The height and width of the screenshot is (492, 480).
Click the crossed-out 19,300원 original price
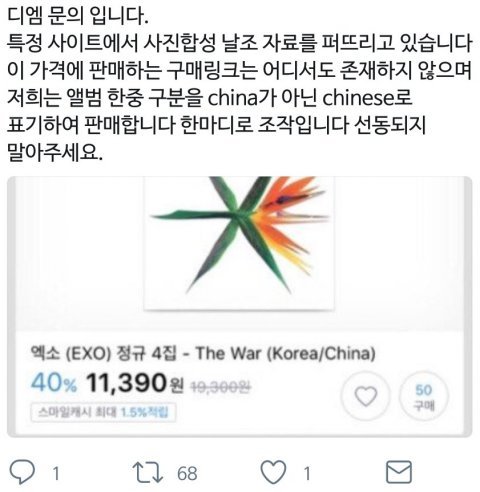tap(220, 387)
